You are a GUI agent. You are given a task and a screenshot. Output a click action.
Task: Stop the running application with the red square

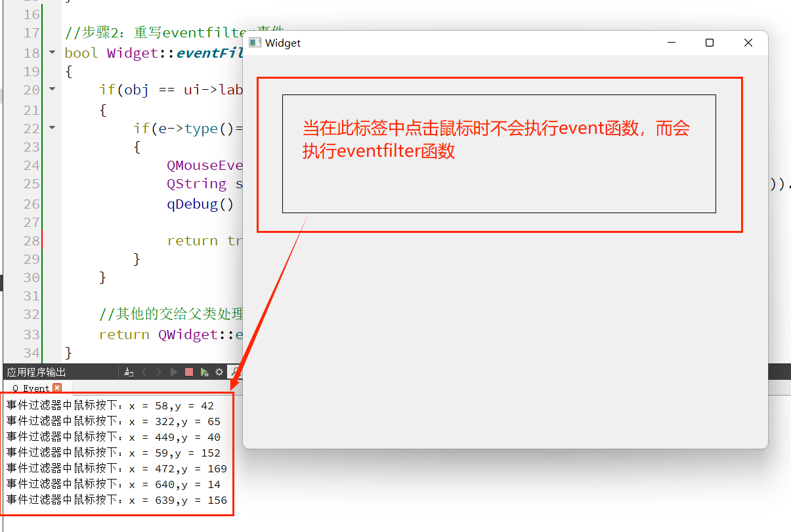coord(189,372)
